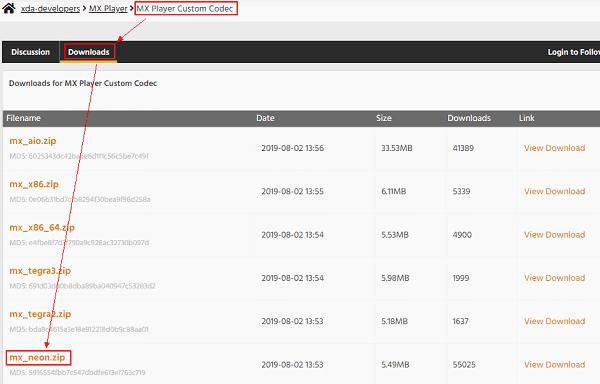
Task: Open mx_tegra2.zip file link
Action: point(40,314)
